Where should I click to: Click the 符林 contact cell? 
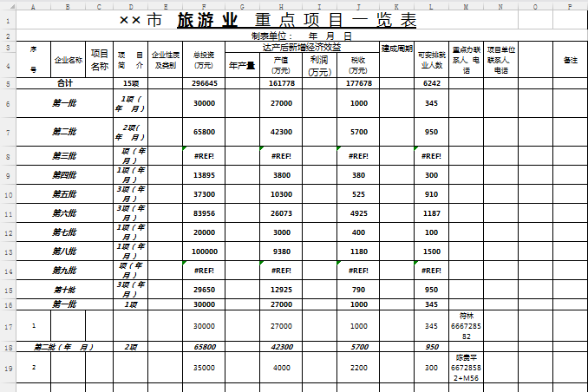(466, 326)
